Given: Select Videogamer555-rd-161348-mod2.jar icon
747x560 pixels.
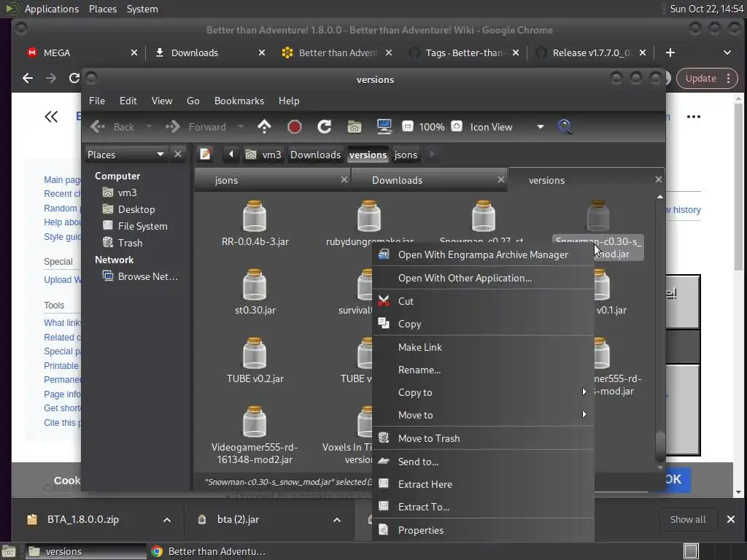Looking at the screenshot, I should (x=255, y=421).
